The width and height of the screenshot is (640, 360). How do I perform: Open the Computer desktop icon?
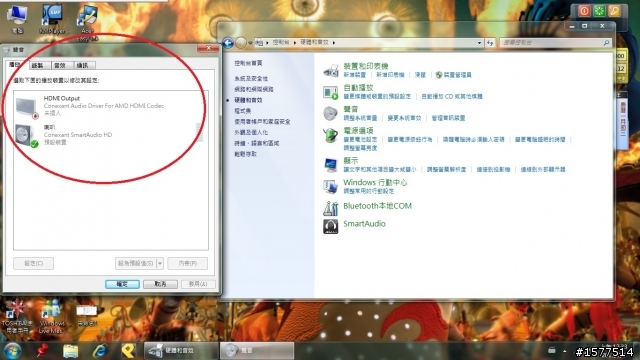coord(17,19)
